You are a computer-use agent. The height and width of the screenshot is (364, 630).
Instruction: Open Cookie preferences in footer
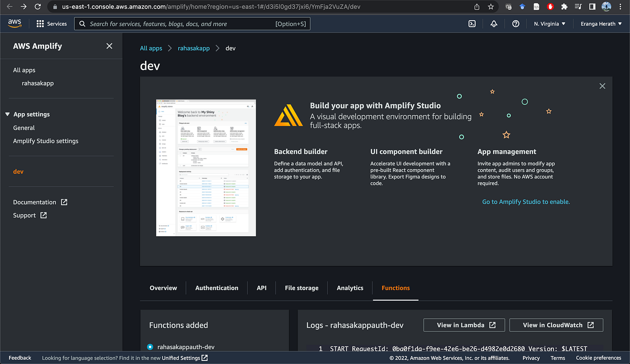point(598,358)
